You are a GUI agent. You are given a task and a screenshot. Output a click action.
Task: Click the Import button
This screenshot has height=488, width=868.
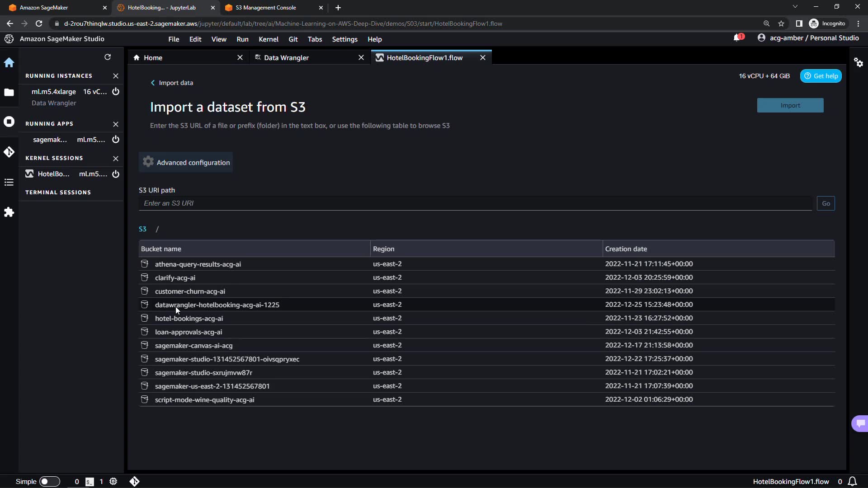tap(790, 106)
